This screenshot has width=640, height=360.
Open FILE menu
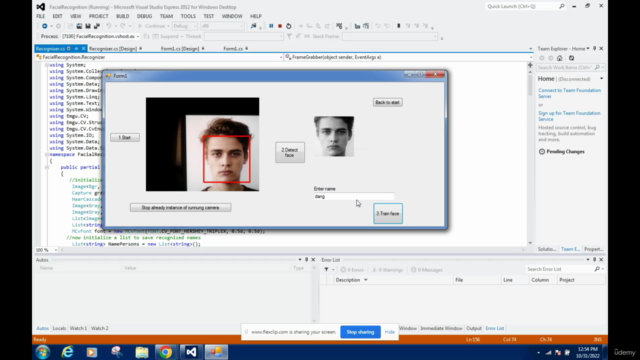click(x=40, y=16)
